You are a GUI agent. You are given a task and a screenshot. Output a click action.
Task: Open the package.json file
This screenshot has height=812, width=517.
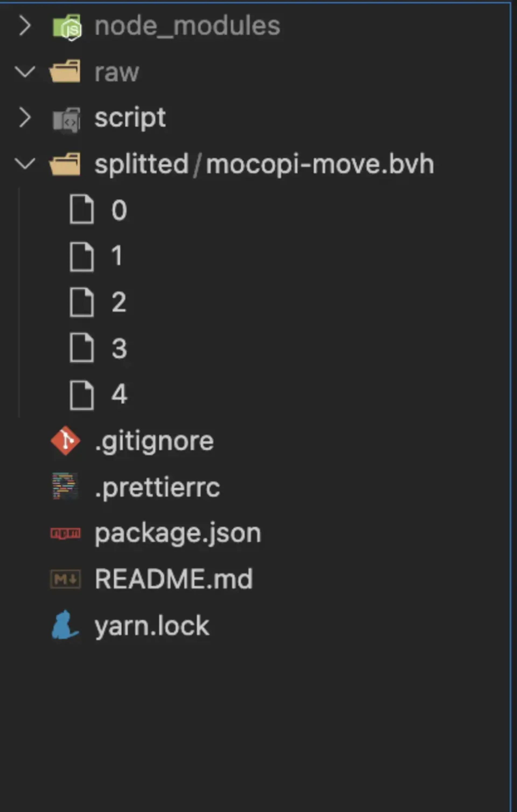point(178,533)
